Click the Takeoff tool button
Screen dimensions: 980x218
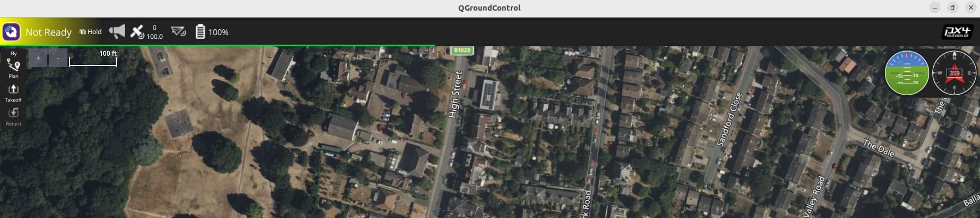pyautogui.click(x=13, y=93)
